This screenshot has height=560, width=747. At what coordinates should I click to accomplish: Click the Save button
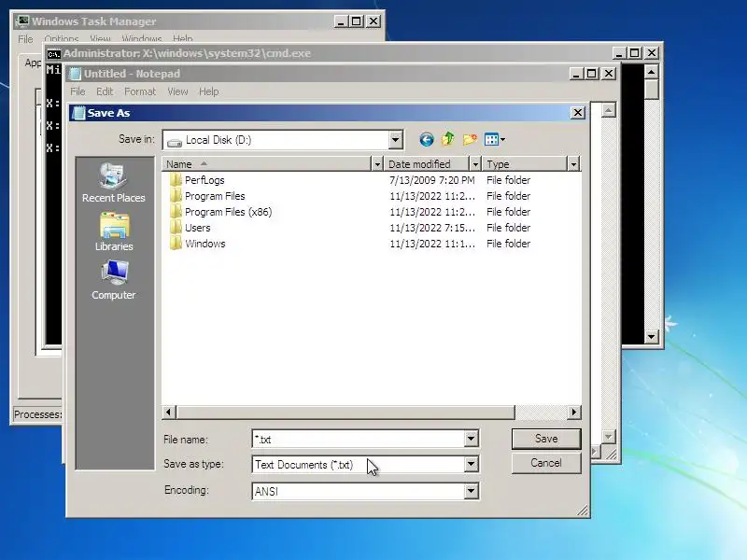click(x=546, y=439)
